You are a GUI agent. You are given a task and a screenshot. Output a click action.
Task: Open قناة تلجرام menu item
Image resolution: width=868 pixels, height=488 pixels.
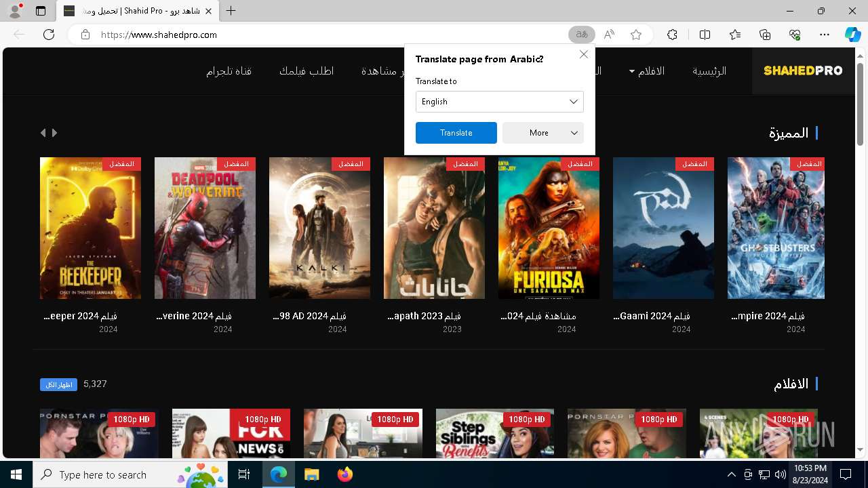point(229,71)
